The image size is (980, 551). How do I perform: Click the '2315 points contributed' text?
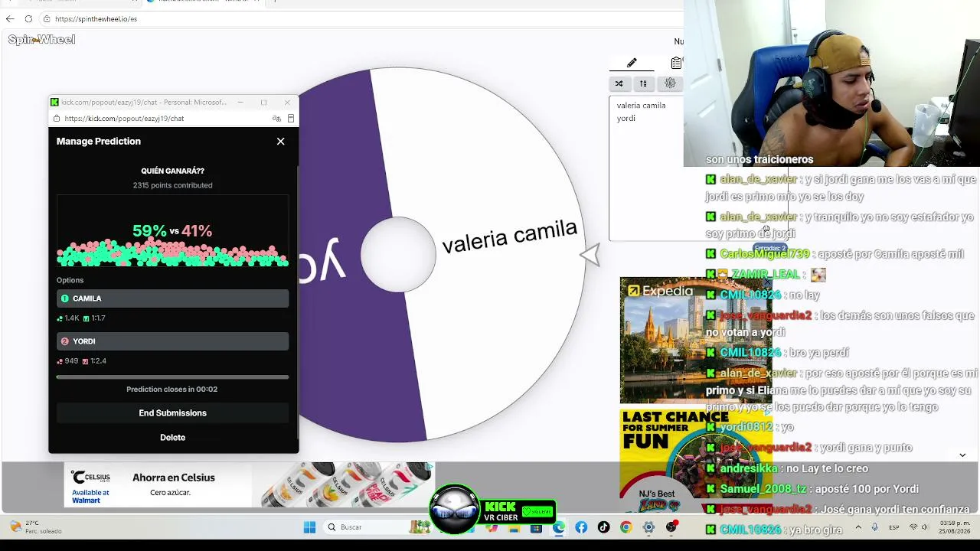[x=172, y=185]
